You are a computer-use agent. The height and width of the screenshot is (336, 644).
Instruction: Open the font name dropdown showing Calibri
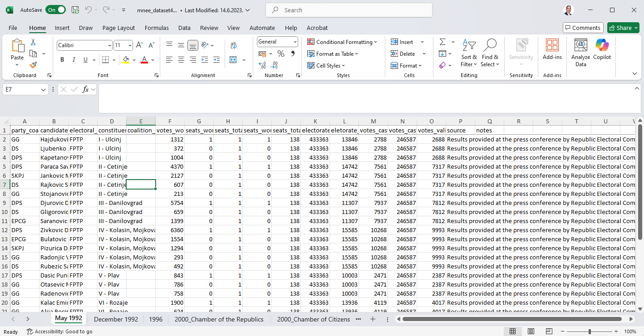109,45
